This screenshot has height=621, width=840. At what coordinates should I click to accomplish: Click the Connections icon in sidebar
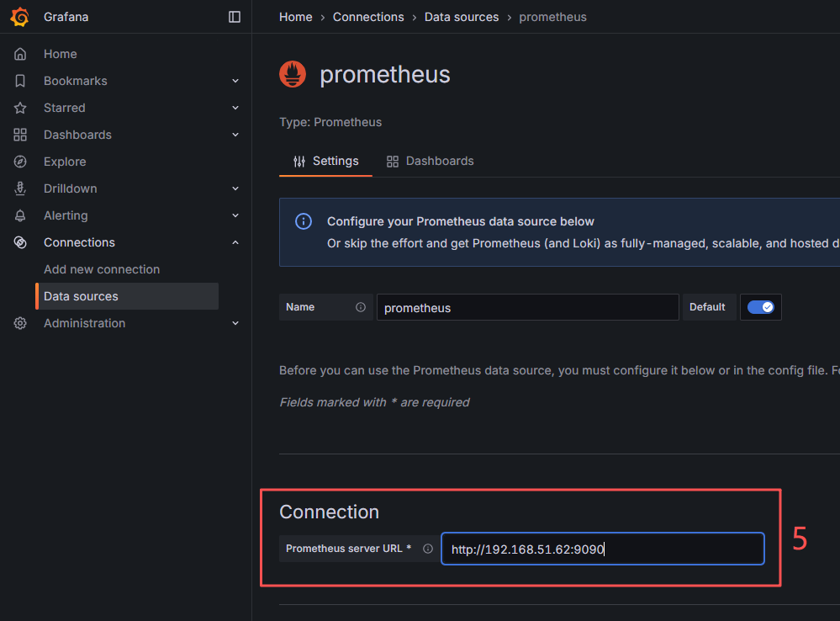[20, 242]
